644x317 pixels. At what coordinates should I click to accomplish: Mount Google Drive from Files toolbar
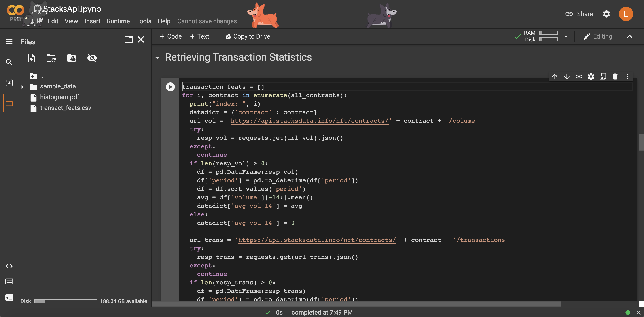[x=72, y=58]
